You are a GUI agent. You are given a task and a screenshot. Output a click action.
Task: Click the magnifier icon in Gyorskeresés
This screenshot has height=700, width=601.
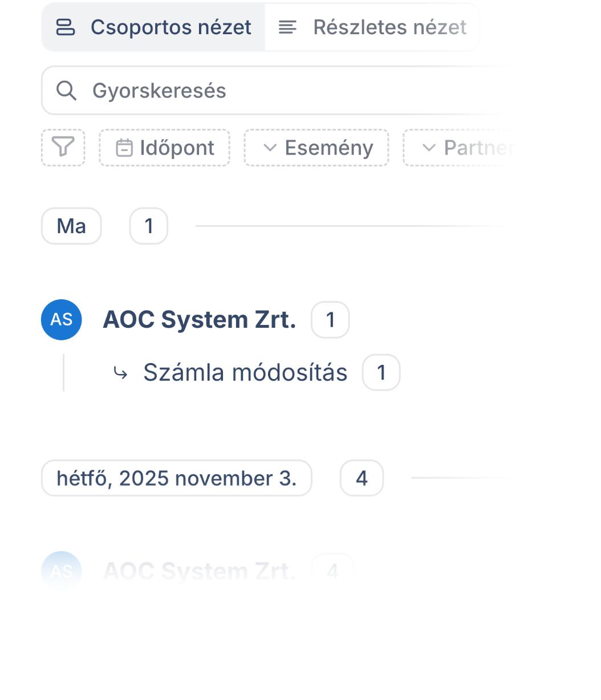coord(67,91)
